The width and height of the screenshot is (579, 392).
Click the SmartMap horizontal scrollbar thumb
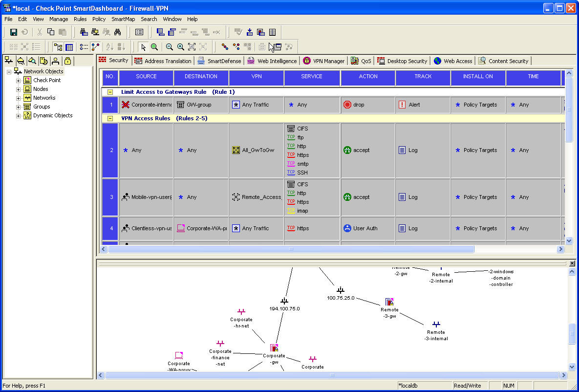[x=332, y=375]
